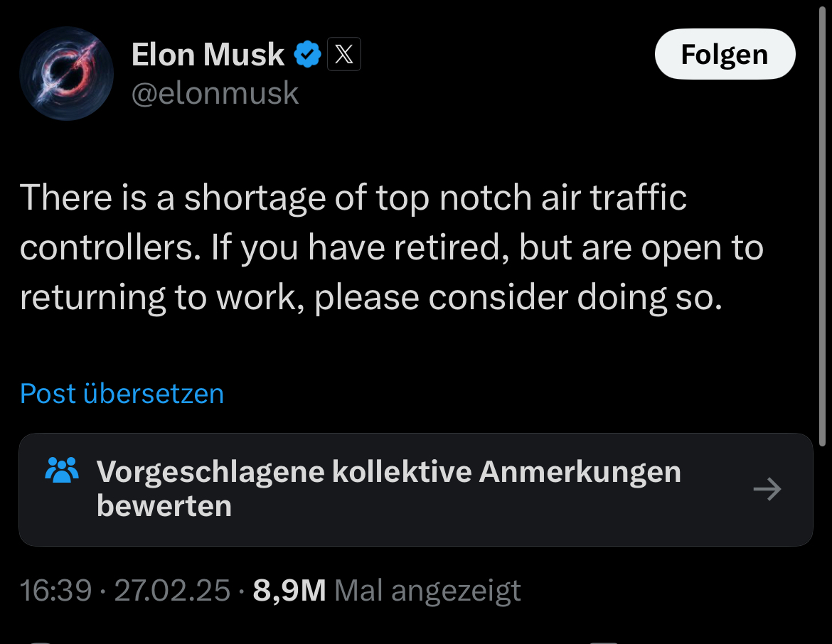Open the 8,9M view count
832x644 pixels.
click(x=289, y=591)
